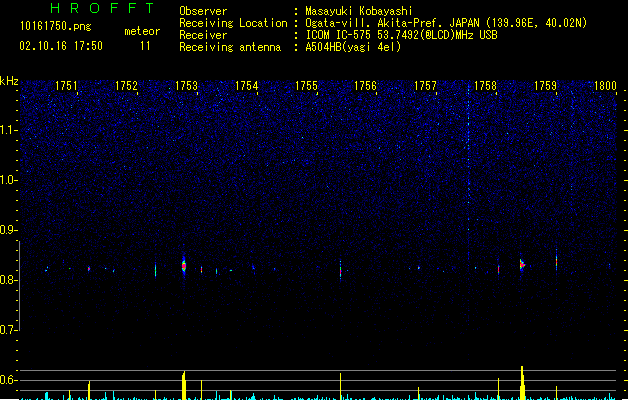
Task: Click the date stamp 02.10.16 17:50
Action: pyautogui.click(x=61, y=46)
